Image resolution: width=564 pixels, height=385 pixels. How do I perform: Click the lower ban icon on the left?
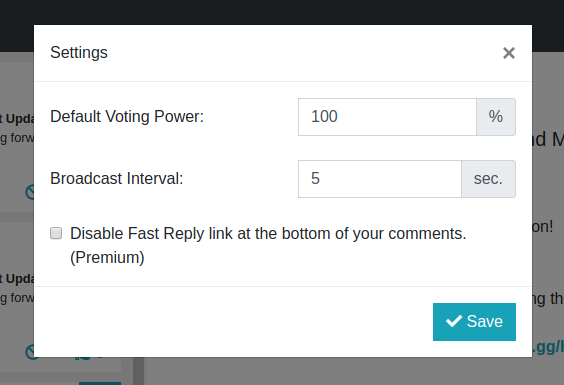coord(30,352)
